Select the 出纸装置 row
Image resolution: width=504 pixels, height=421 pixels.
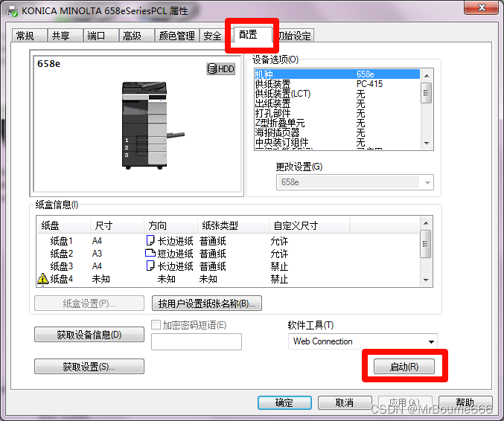[336, 103]
